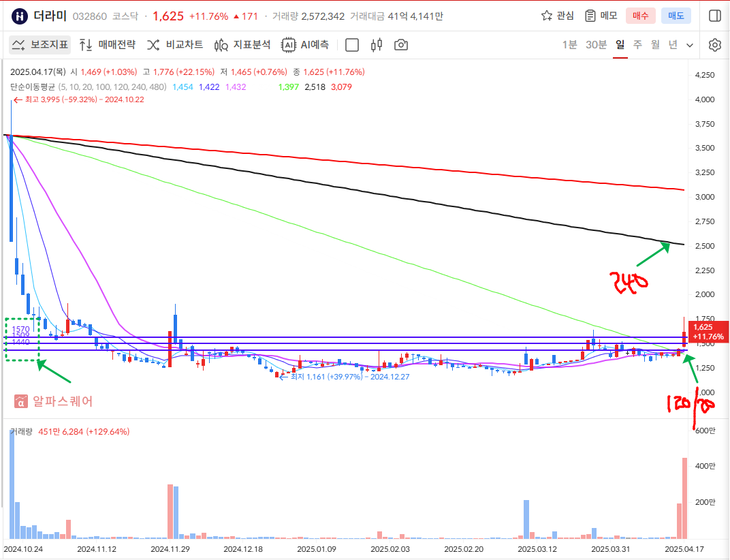Click the black 2,518 moving average value
This screenshot has height=560, width=730.
[x=315, y=87]
